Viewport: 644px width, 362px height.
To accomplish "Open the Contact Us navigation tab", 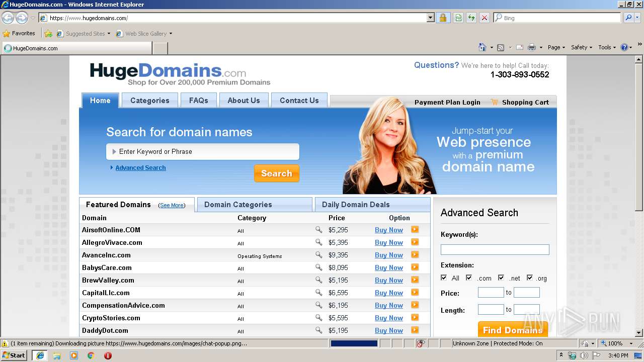I will (x=299, y=100).
